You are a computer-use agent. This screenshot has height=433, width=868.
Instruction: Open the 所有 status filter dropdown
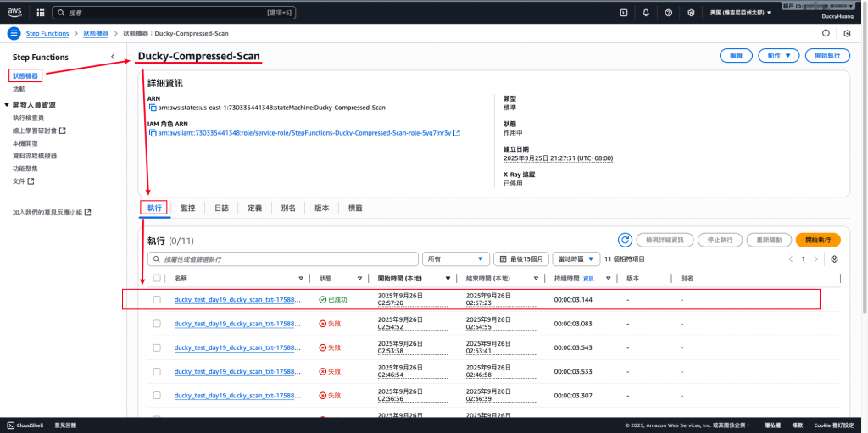click(x=456, y=258)
